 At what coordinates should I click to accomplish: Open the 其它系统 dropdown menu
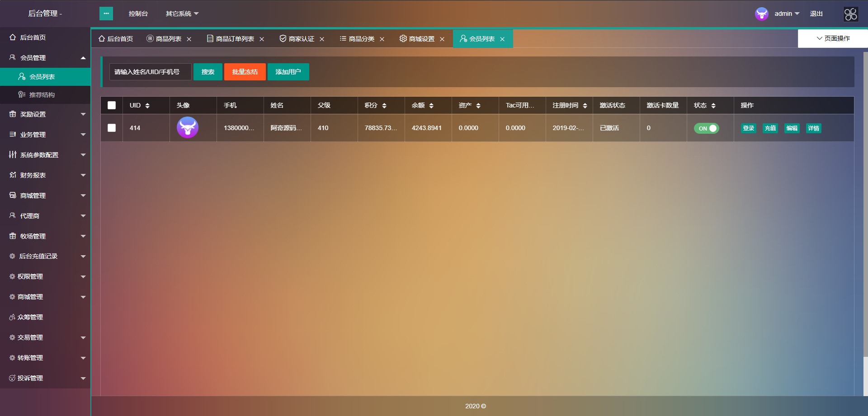coord(182,14)
